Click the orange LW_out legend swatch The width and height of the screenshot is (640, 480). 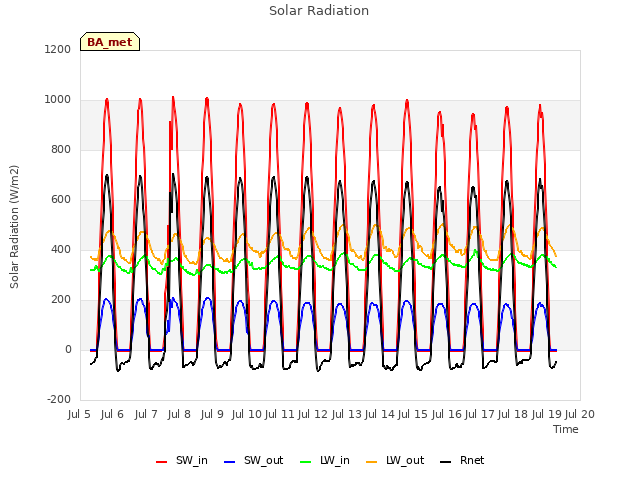click(372, 462)
